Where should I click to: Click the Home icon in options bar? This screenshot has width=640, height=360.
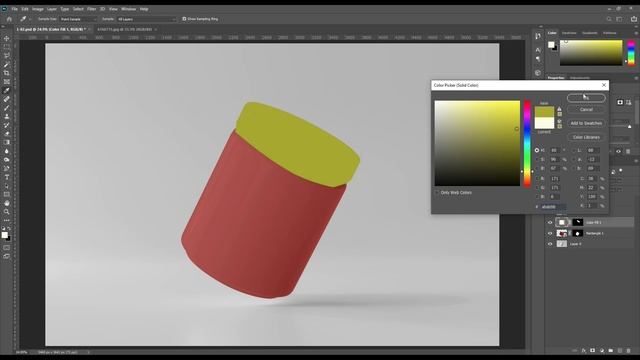pyautogui.click(x=9, y=19)
